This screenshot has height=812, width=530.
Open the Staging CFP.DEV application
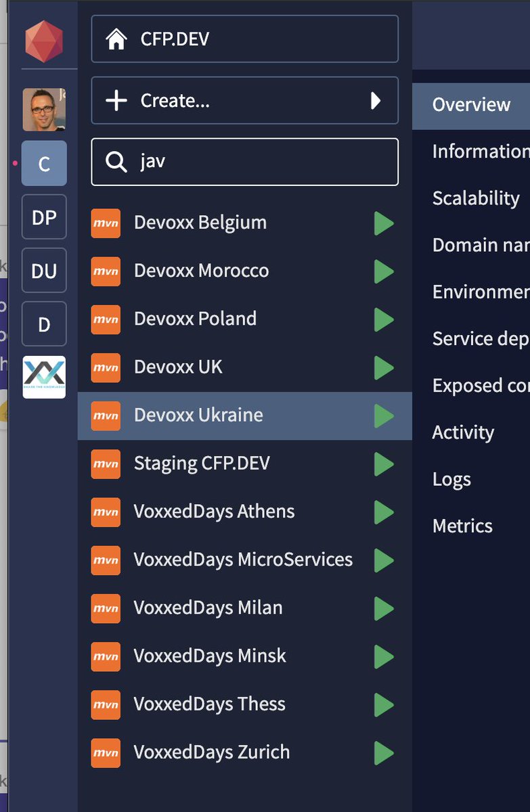coord(245,464)
